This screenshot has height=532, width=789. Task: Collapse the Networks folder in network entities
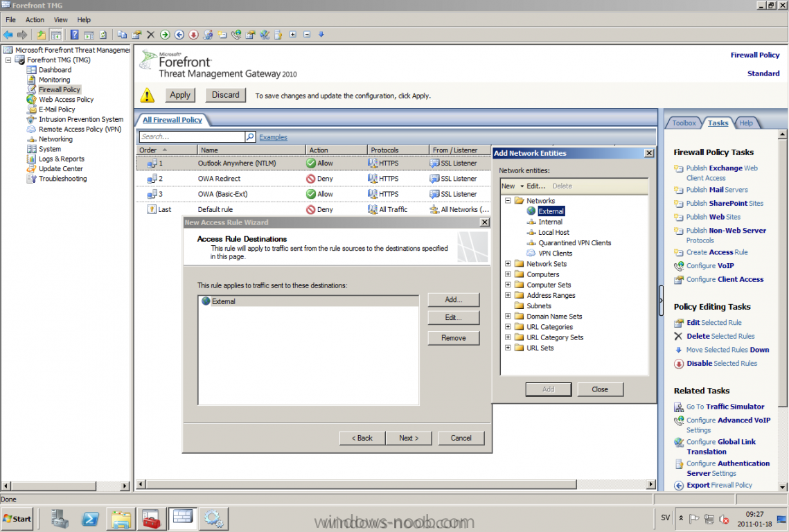[508, 200]
